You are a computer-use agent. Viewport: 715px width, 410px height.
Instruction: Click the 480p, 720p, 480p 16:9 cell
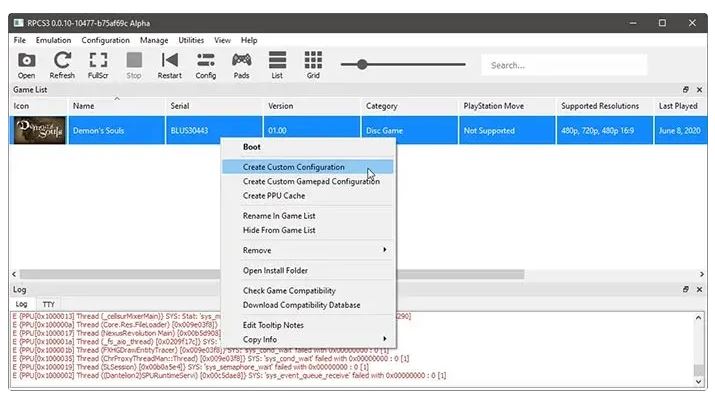604,130
